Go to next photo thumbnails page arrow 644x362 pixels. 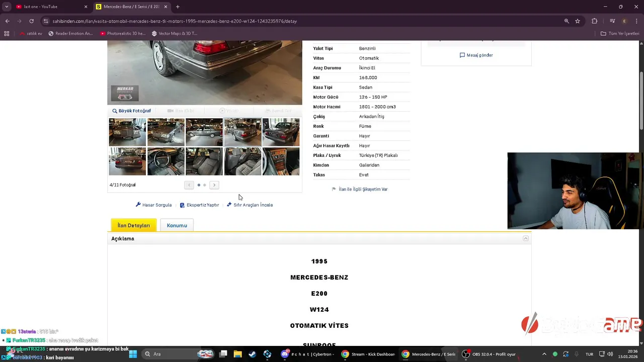214,185
